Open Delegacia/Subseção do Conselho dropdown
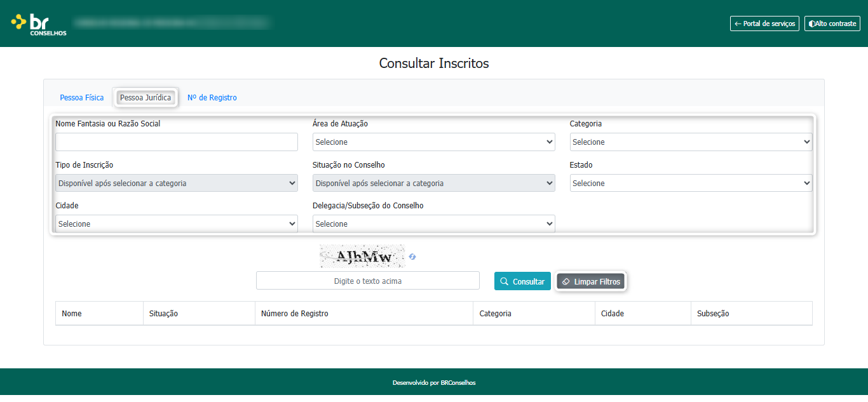 (434, 224)
